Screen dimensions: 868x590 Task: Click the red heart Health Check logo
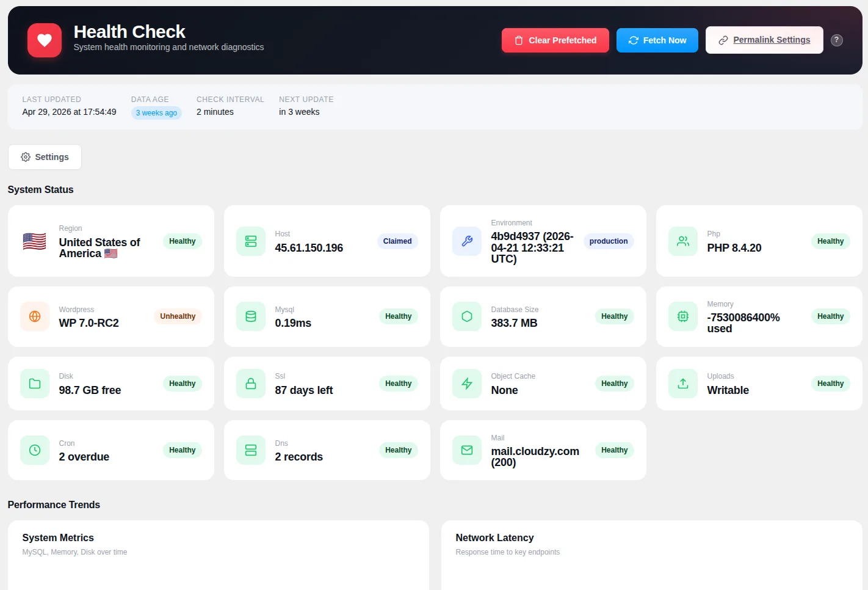45,40
